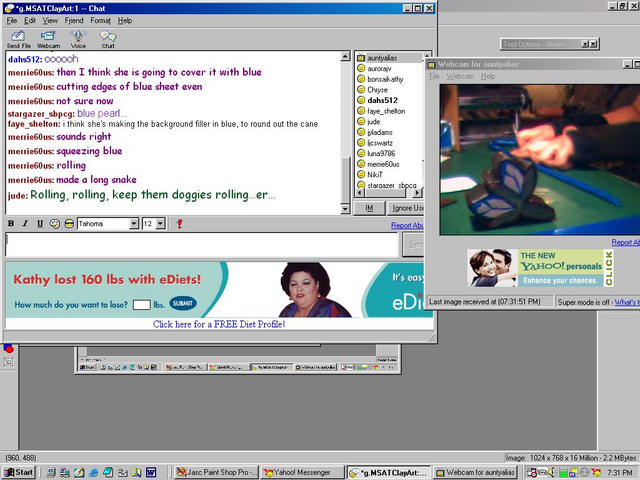The width and height of the screenshot is (640, 480).
Task: Open the text color palette icon
Action: 55,224
